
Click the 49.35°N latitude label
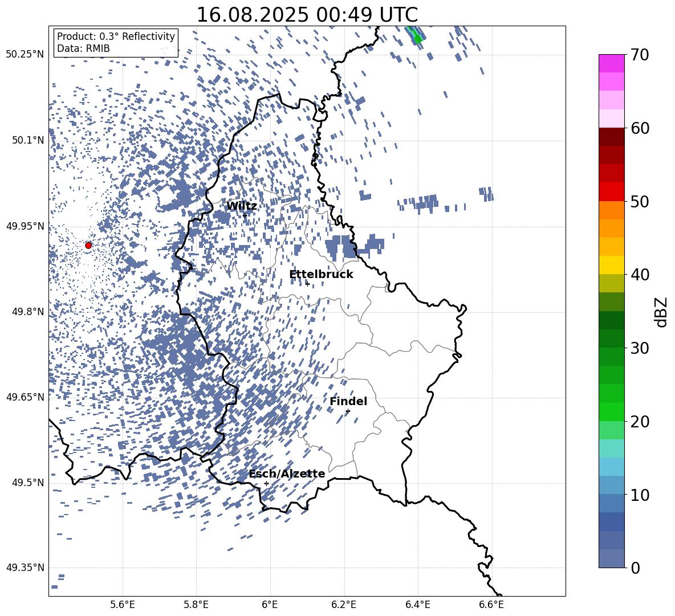coord(25,568)
